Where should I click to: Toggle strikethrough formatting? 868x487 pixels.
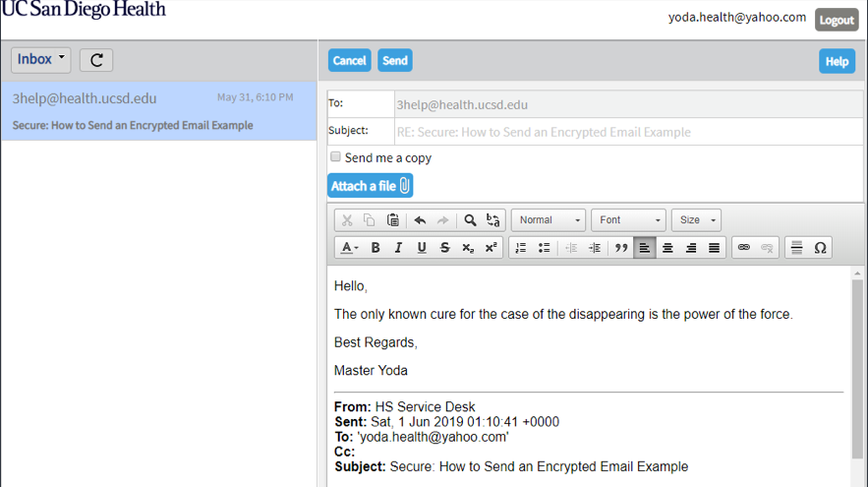pos(444,248)
